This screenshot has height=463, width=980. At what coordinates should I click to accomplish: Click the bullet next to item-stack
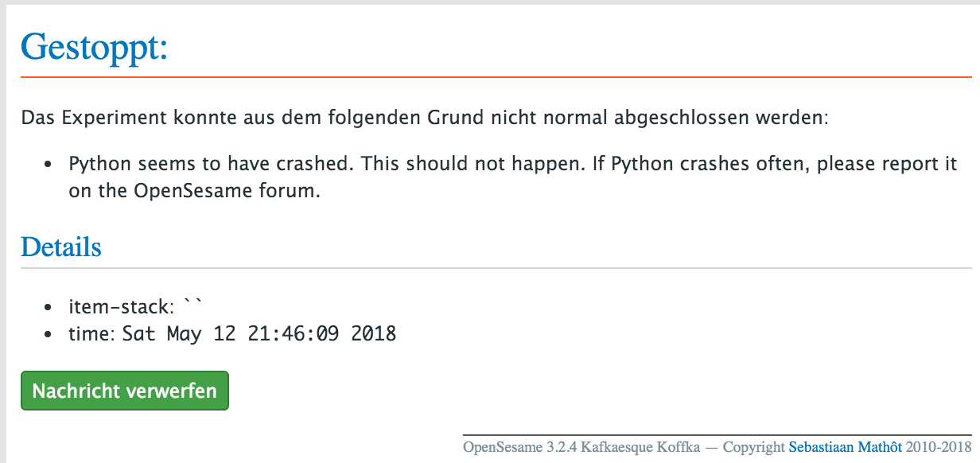pos(49,306)
